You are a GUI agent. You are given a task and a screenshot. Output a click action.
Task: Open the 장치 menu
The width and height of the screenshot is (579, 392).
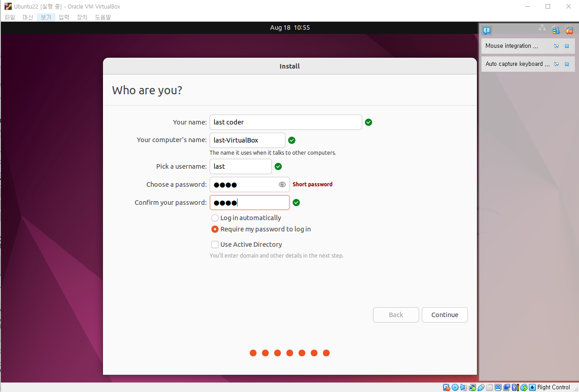point(82,17)
